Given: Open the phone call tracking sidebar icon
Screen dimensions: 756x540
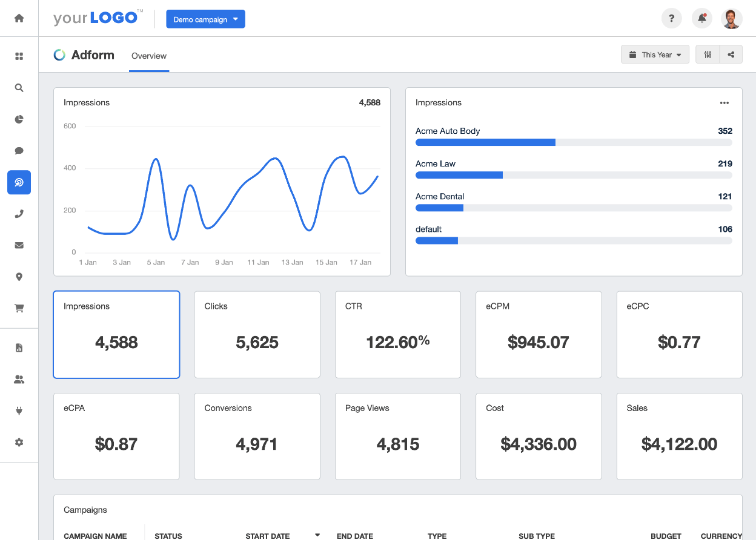Looking at the screenshot, I should (x=19, y=214).
